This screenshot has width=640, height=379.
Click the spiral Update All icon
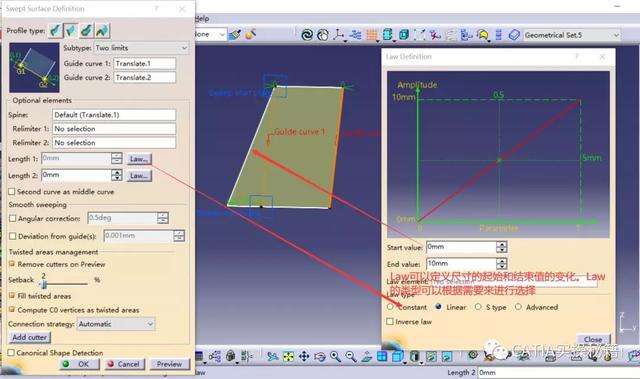click(x=307, y=35)
